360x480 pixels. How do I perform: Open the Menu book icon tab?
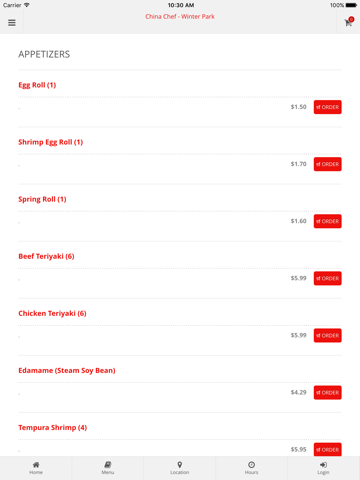pyautogui.click(x=108, y=465)
